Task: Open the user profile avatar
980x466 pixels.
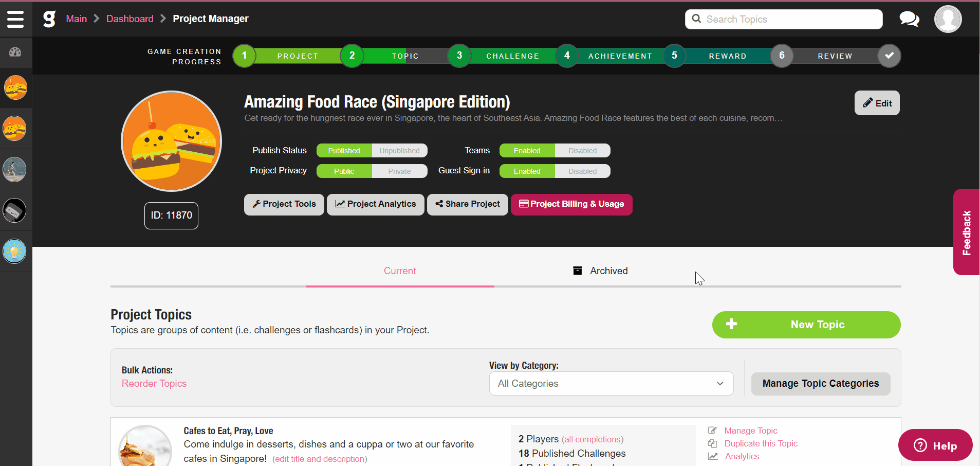Action: point(948,19)
